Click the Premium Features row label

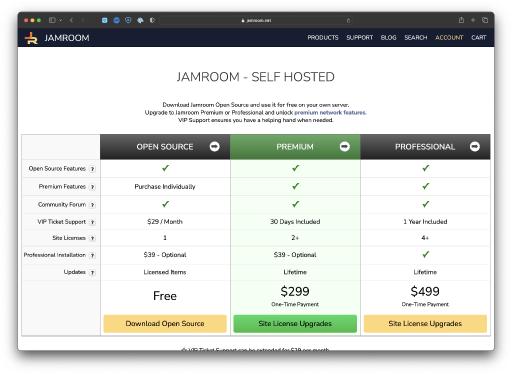(62, 187)
